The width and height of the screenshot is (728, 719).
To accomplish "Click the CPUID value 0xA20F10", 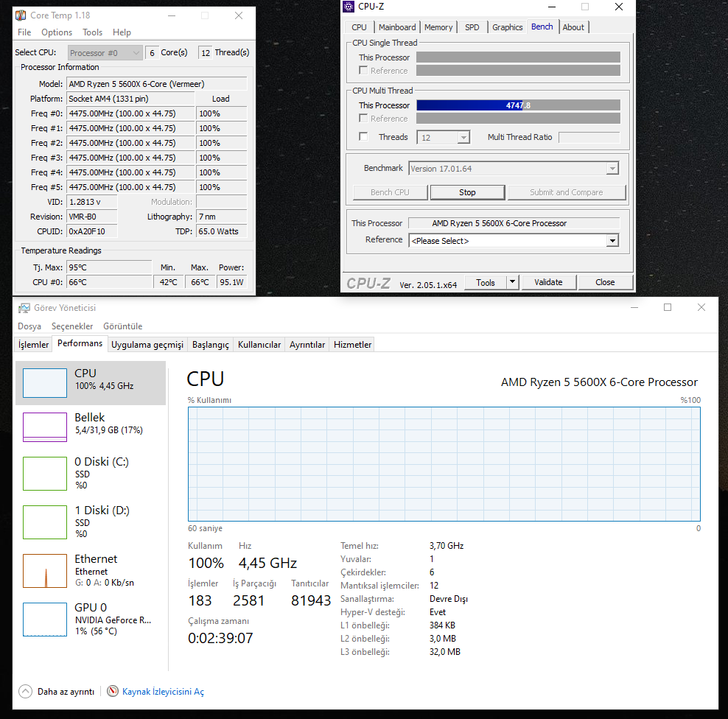I will [92, 231].
